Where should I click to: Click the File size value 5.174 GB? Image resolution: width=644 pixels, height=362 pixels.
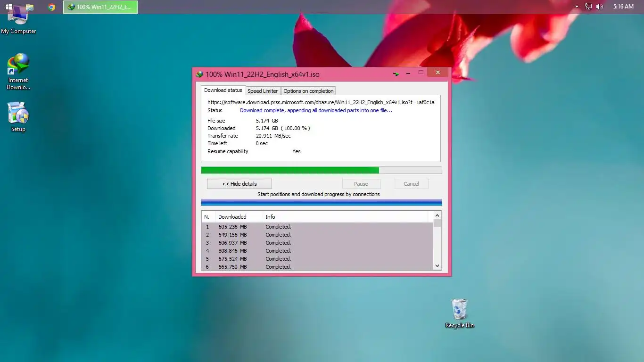click(267, 121)
